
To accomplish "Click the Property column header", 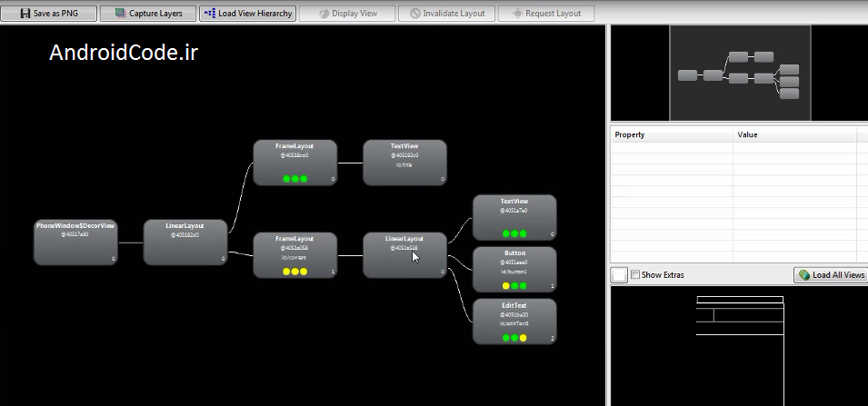I will tap(671, 134).
